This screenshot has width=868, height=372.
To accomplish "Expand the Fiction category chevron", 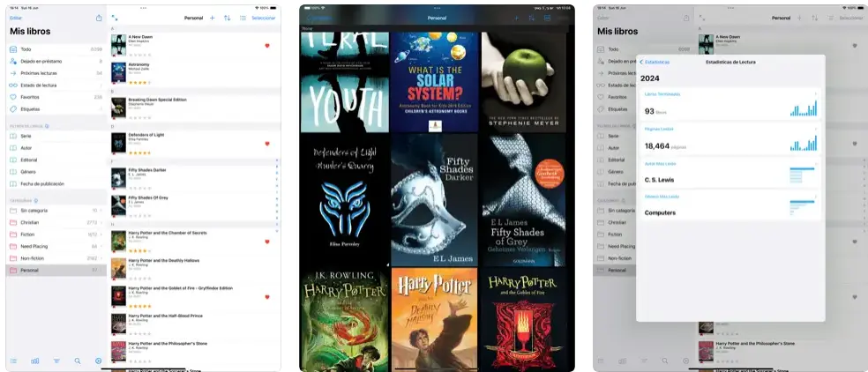I will click(101, 234).
